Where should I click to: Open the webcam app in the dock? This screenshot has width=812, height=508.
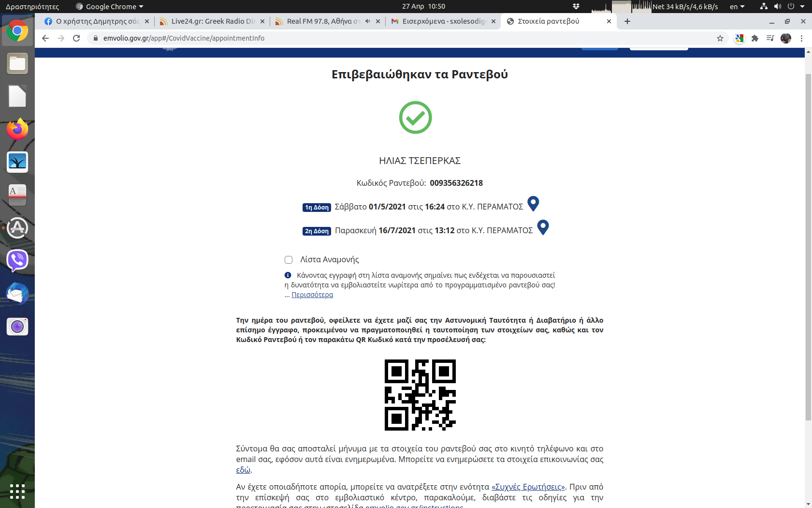pos(17,327)
